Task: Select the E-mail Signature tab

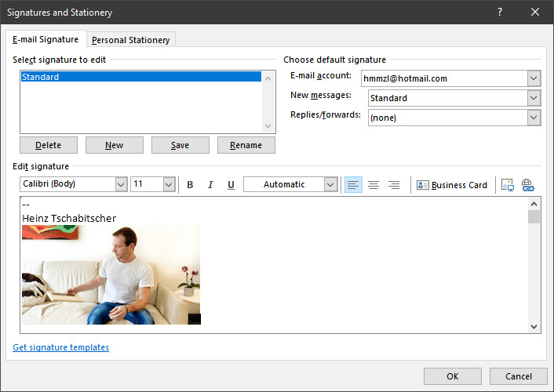Action: click(46, 39)
